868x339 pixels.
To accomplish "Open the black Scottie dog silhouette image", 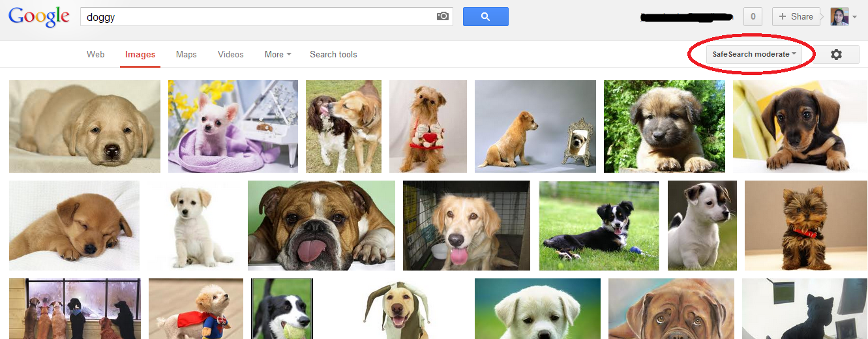I will 805,308.
